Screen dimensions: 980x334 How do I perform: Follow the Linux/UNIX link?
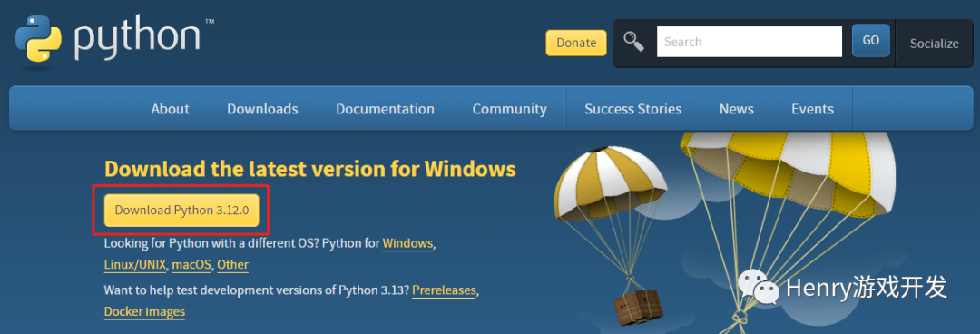point(135,265)
